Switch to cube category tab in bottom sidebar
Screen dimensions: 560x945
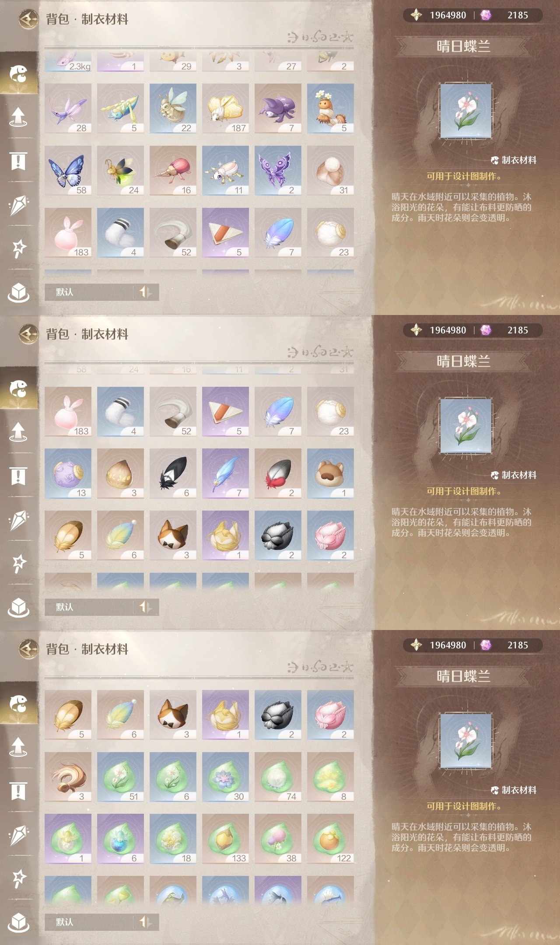tap(18, 922)
